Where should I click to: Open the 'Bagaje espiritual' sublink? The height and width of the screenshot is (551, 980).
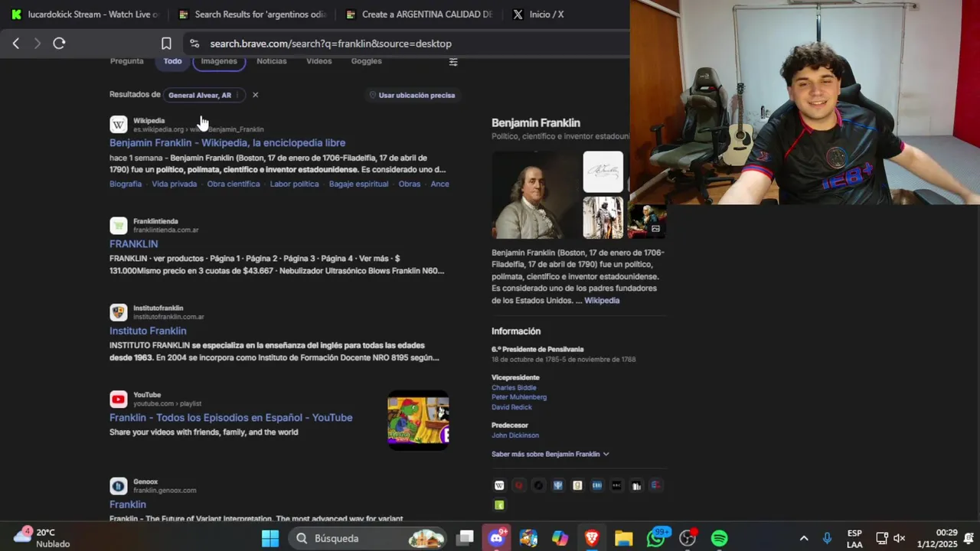tap(359, 184)
